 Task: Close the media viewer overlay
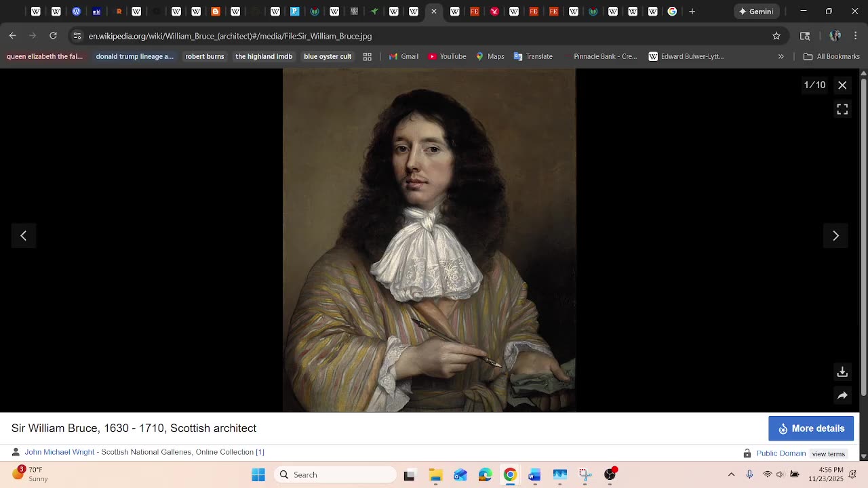click(x=842, y=85)
